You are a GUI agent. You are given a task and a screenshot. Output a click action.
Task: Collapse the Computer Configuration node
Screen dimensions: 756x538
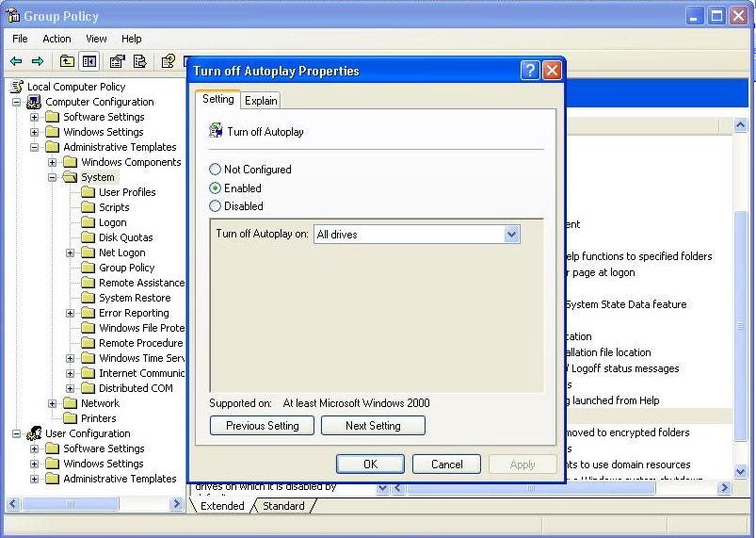16,103
